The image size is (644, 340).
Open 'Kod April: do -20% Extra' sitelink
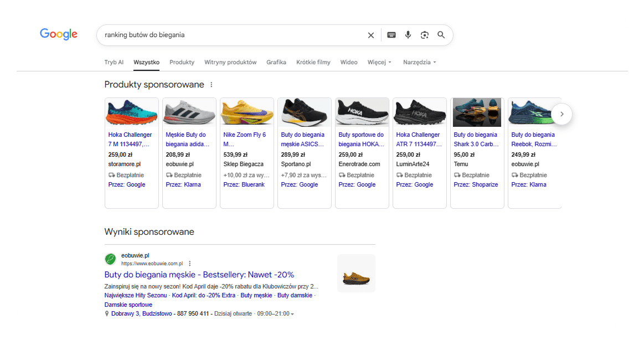coord(204,295)
